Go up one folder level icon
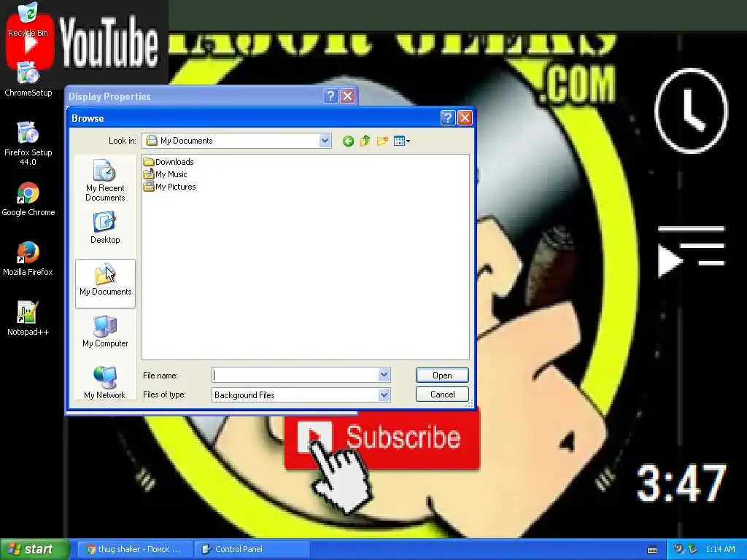 [365, 141]
